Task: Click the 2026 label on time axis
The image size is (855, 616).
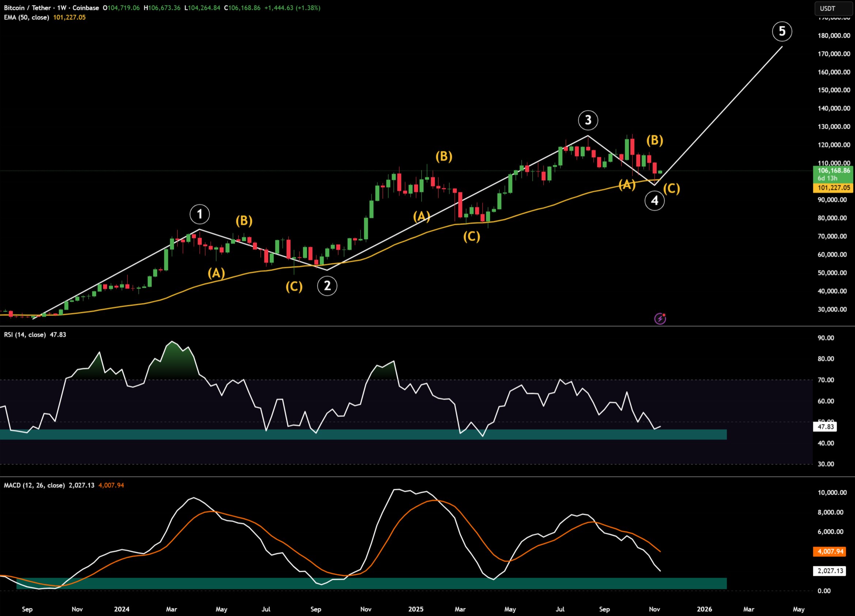Action: [x=704, y=609]
